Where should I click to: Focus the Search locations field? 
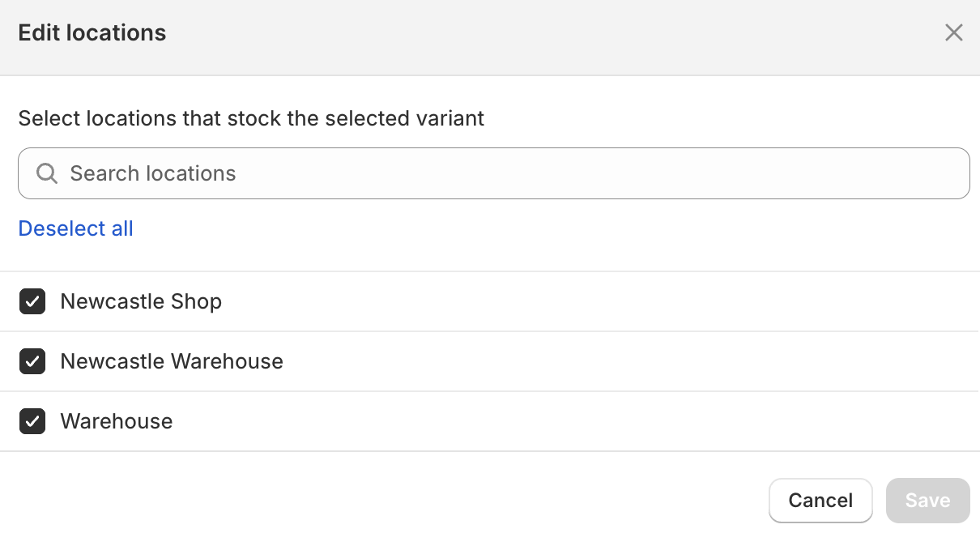click(493, 173)
